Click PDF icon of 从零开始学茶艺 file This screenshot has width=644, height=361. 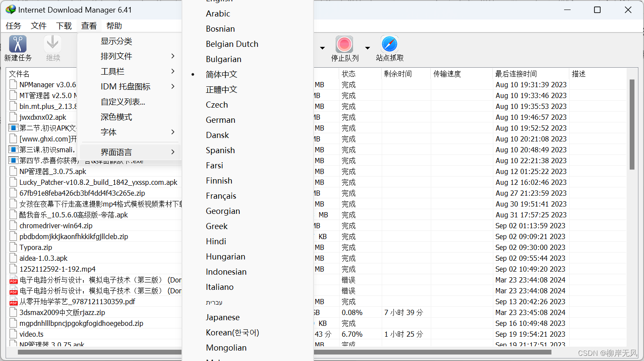click(x=13, y=302)
